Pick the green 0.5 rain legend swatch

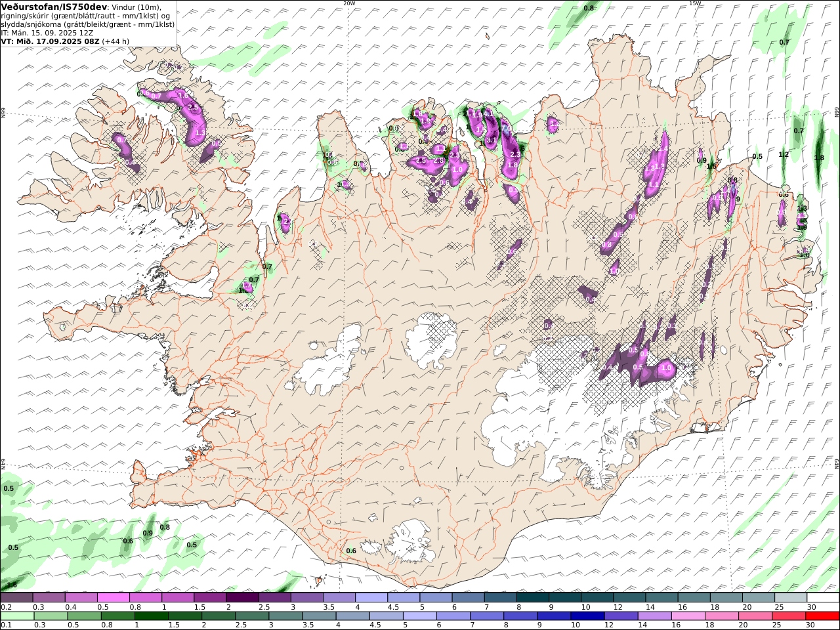click(x=84, y=616)
